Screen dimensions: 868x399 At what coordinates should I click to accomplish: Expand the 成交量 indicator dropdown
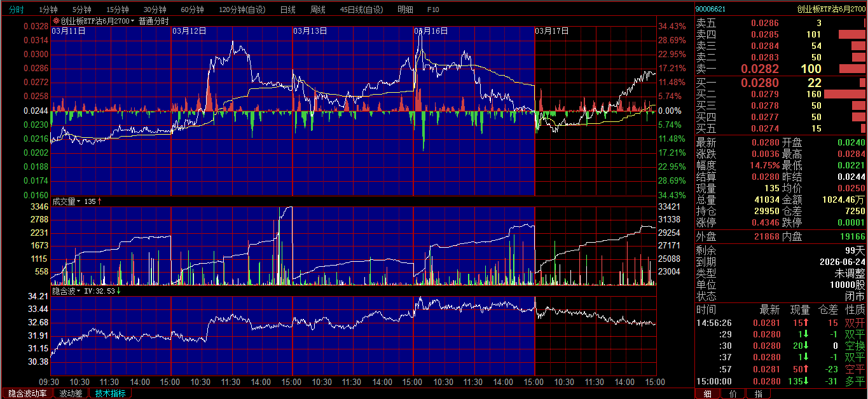point(78,201)
